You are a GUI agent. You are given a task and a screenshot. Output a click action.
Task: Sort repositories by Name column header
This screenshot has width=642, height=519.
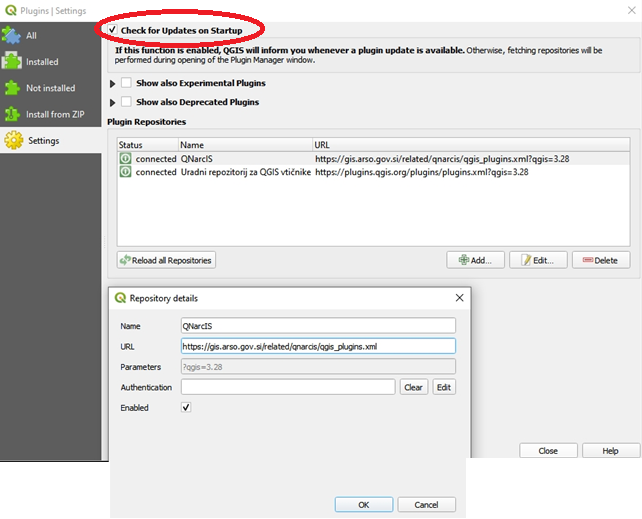[246, 145]
